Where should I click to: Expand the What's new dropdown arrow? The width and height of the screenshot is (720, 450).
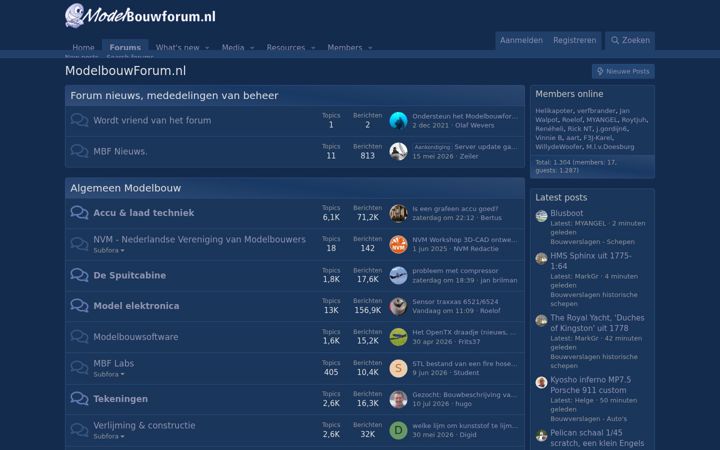(x=207, y=48)
